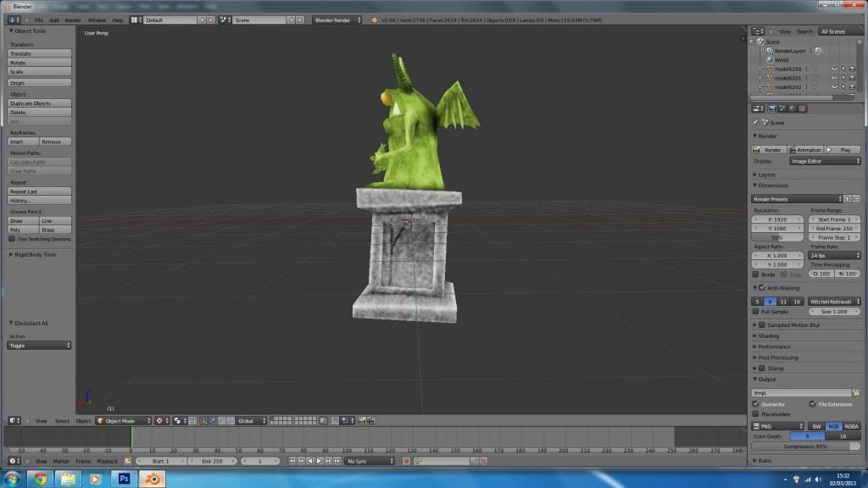Click the Repeat Last button
The width and height of the screenshot is (868, 488).
click(39, 191)
